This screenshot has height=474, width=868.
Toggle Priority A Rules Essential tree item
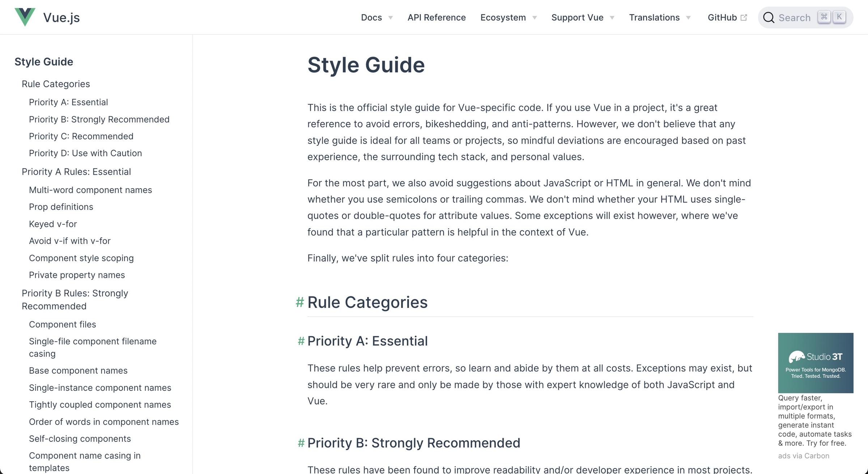point(76,171)
